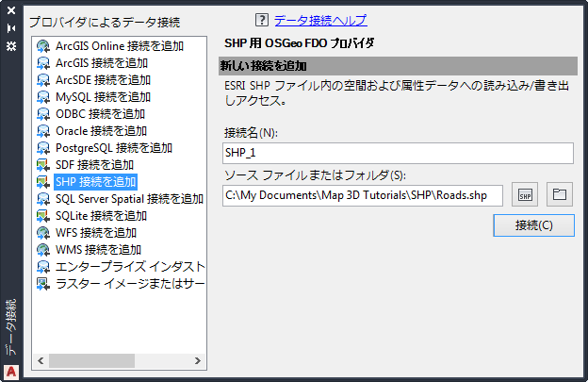Image resolution: width=588 pixels, height=382 pixels.
Task: Select ArcGIS Online 接続を追加
Action: [120, 46]
